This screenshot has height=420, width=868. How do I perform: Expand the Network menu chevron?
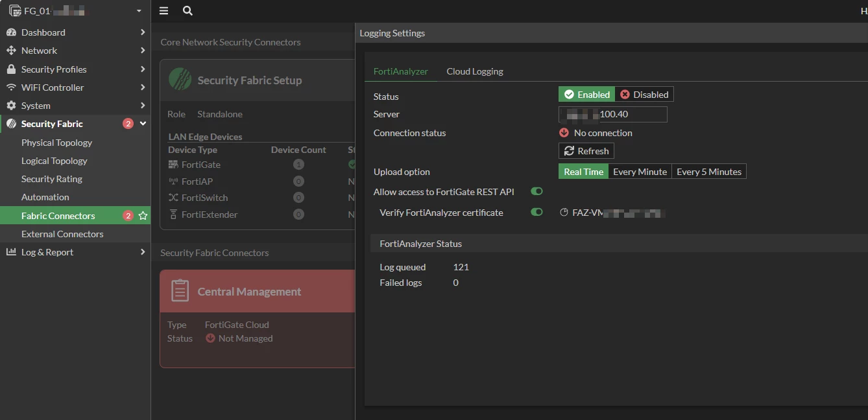pyautogui.click(x=143, y=51)
